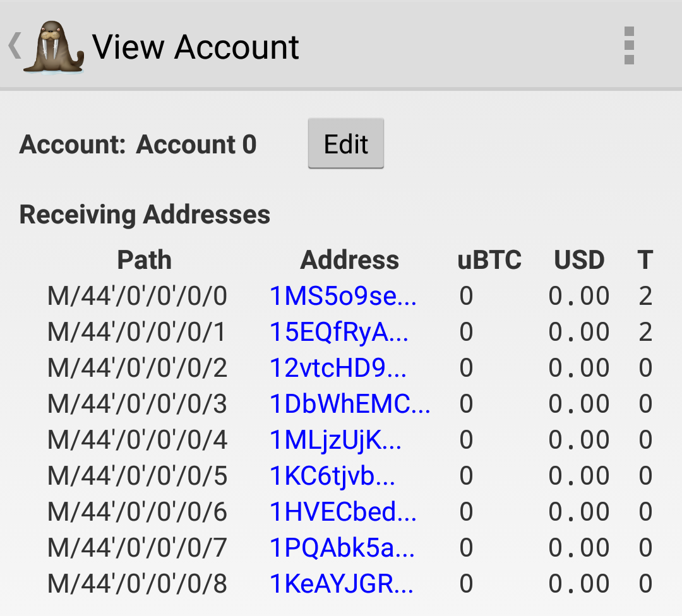Screen dimensions: 682x616
Task: Click the Address column header
Action: [x=349, y=260]
